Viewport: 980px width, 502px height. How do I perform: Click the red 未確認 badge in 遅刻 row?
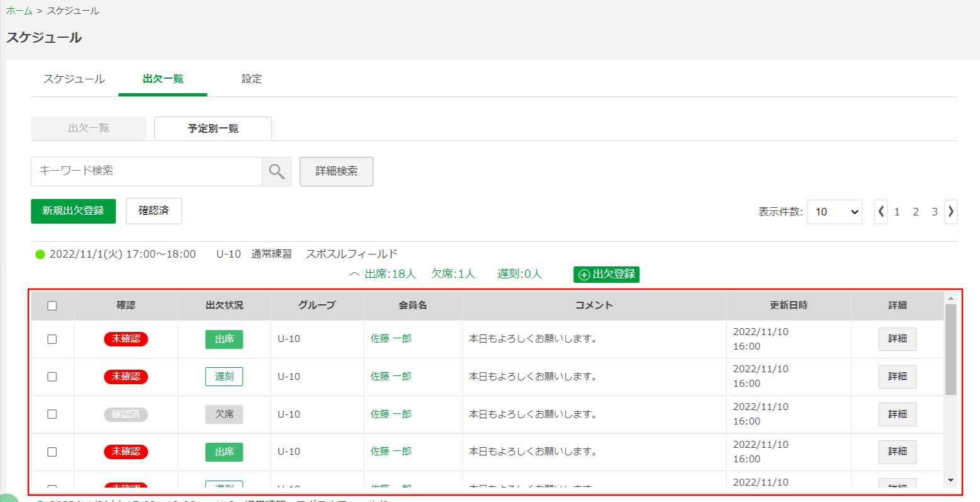click(126, 377)
